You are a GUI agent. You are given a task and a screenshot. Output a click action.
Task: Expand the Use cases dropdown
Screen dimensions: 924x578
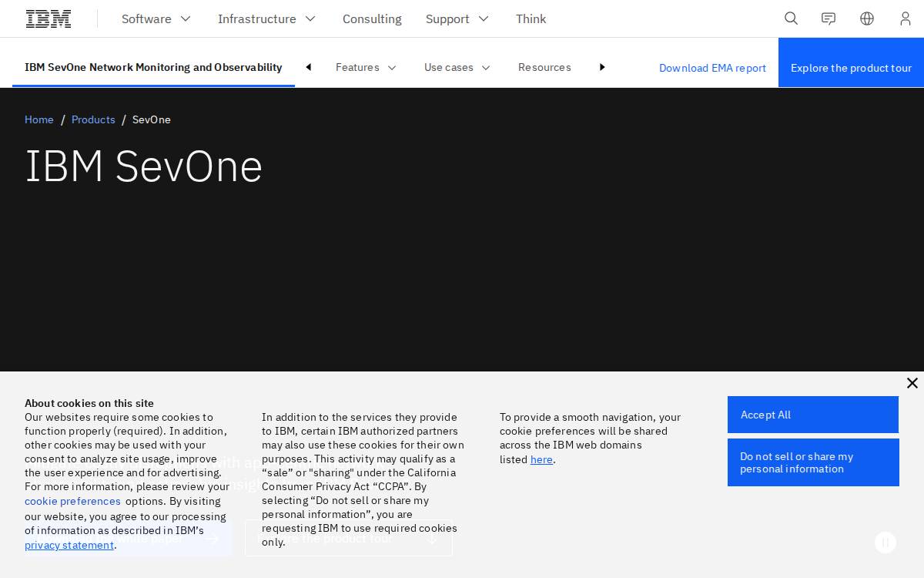click(457, 67)
